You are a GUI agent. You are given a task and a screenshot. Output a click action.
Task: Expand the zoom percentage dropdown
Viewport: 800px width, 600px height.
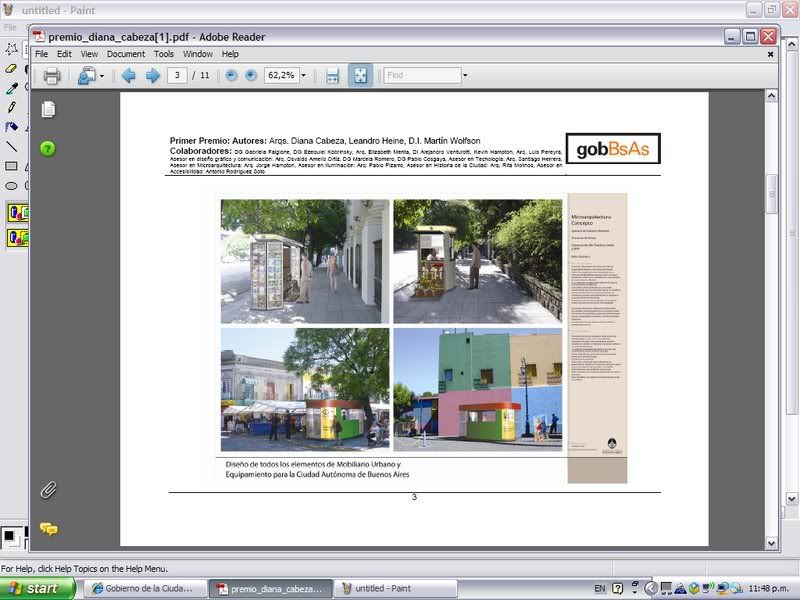305,75
